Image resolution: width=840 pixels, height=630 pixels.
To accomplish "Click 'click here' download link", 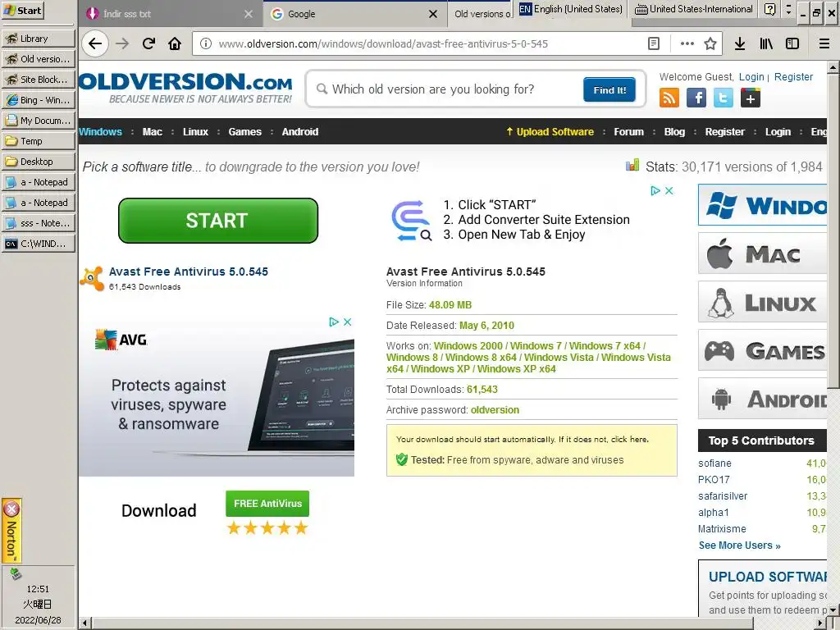I will pyautogui.click(x=629, y=440).
